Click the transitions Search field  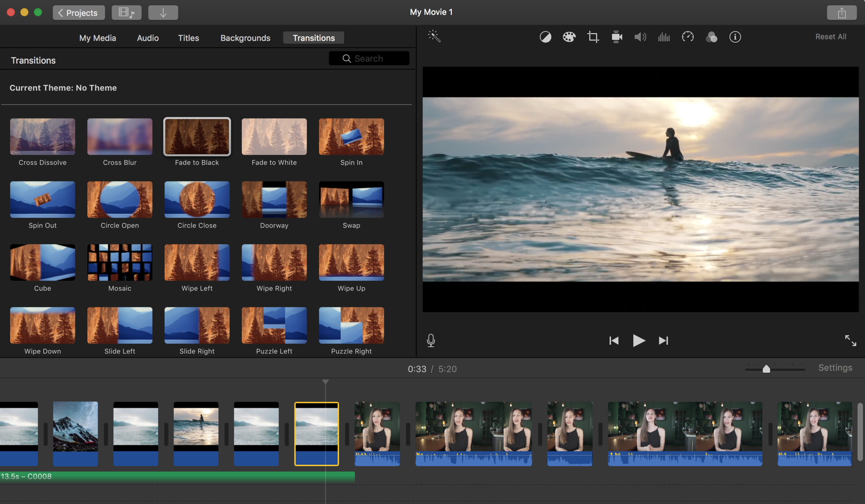tap(369, 58)
